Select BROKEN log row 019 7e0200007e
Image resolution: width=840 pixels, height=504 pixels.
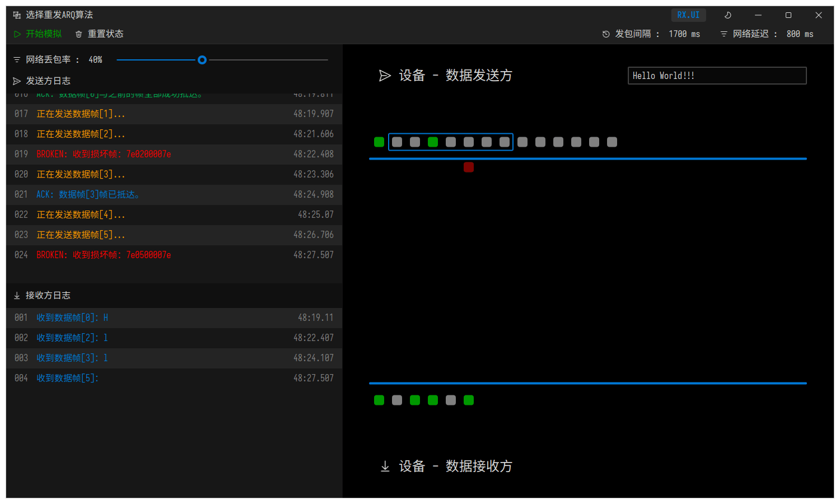pyautogui.click(x=174, y=155)
